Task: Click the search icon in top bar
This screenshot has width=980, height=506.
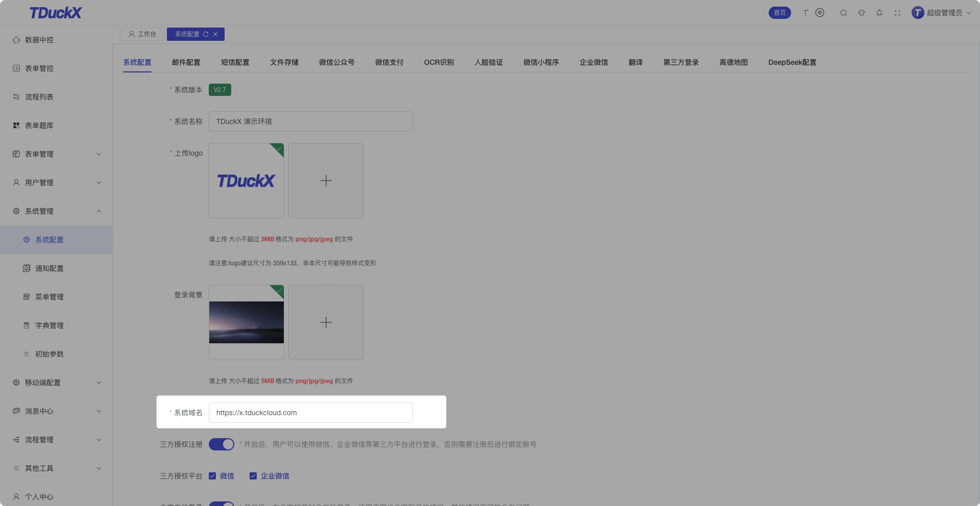Action: (x=844, y=13)
